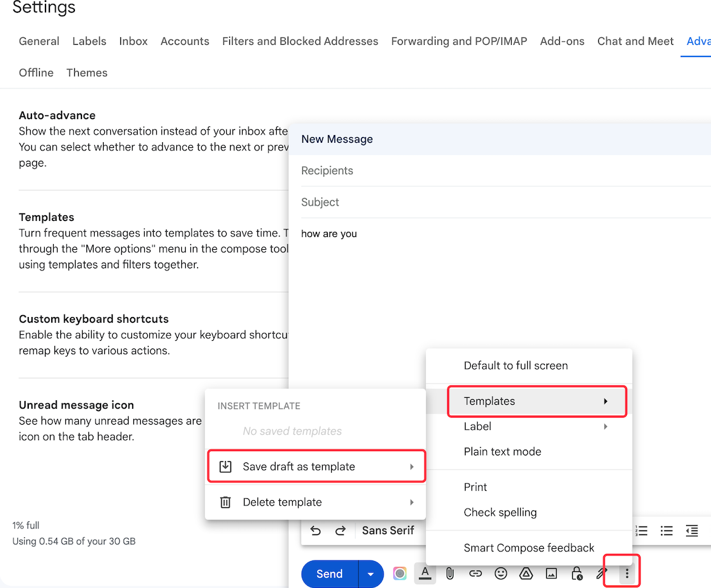711x588 pixels.
Task: Open formatting options text icon
Action: click(425, 573)
